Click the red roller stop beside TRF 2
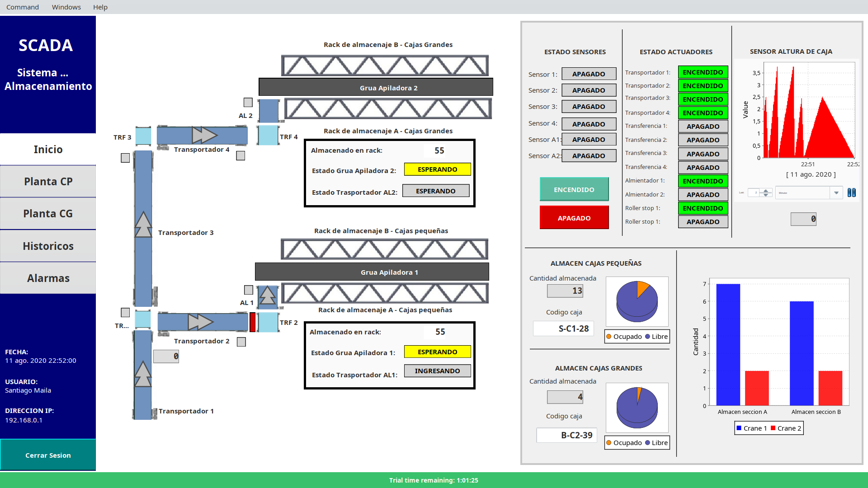Screen dimensions: 868x488 (252, 322)
